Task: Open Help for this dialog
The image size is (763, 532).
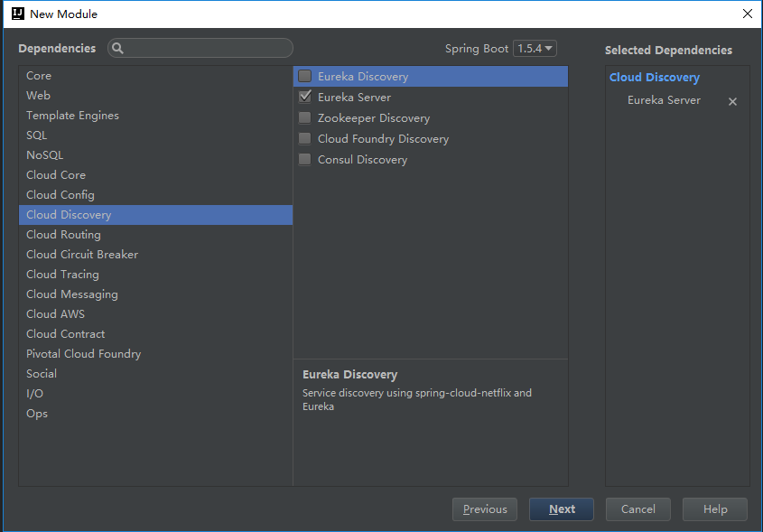Action: tap(714, 509)
